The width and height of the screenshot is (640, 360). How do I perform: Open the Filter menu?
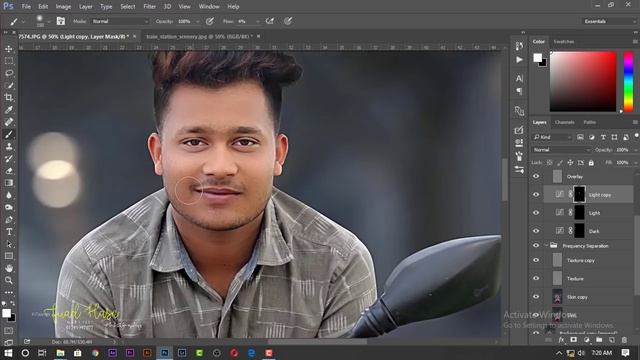[149, 7]
